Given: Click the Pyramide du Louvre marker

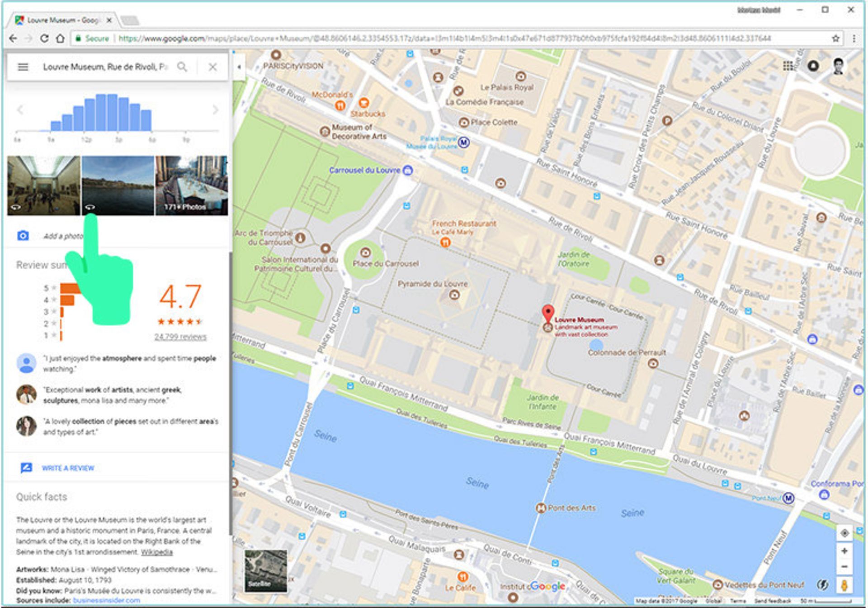Looking at the screenshot, I should click(454, 295).
